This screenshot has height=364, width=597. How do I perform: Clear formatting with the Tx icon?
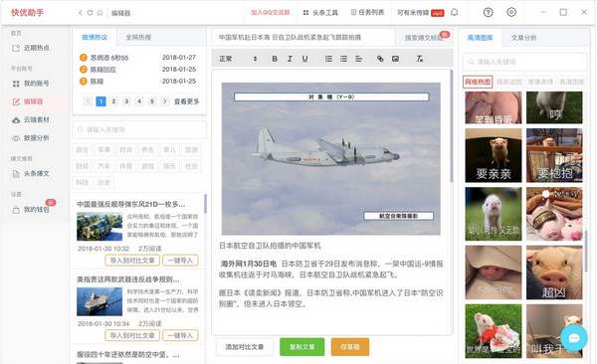(420, 59)
